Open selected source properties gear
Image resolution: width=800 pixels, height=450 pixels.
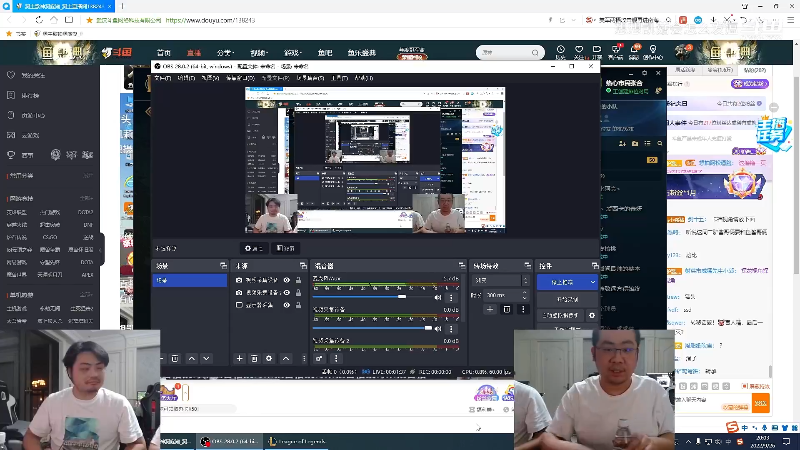(269, 359)
